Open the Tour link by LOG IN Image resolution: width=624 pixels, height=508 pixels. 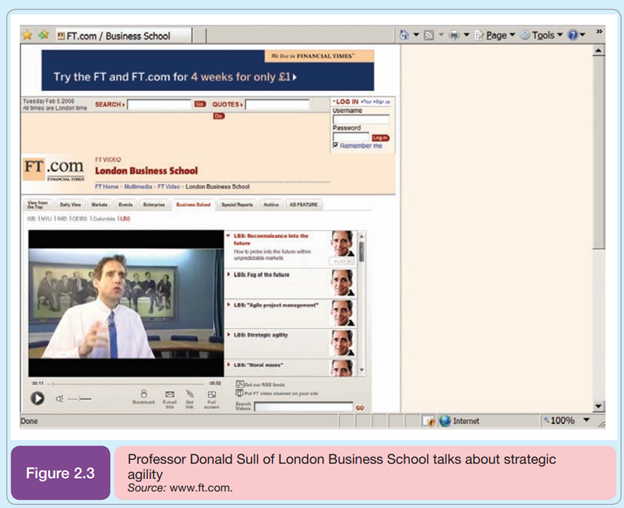(x=367, y=102)
